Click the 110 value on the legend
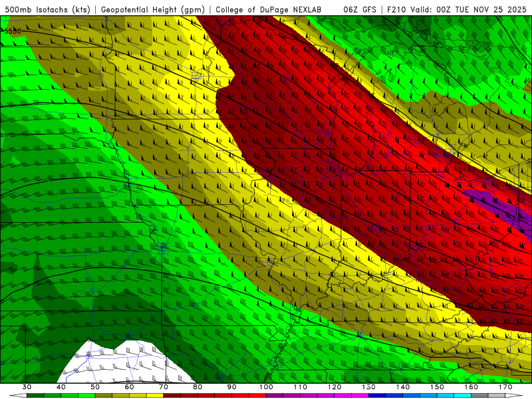The height and width of the screenshot is (399, 532). (x=301, y=387)
